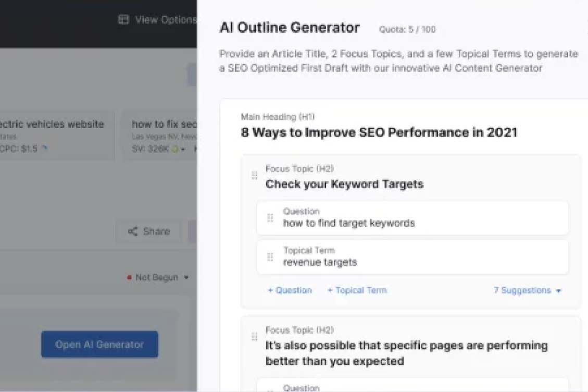The height and width of the screenshot is (392, 588).
Task: Click drag handle of second Focus Topic block
Action: pyautogui.click(x=255, y=337)
